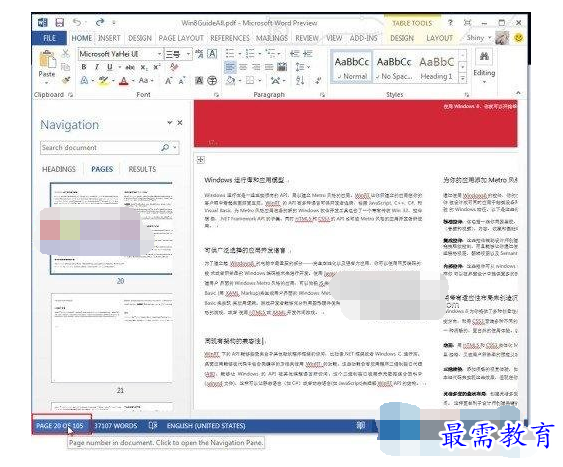This screenshot has width=563, height=467.
Task: Open text effects icon
Action: [x=84, y=81]
